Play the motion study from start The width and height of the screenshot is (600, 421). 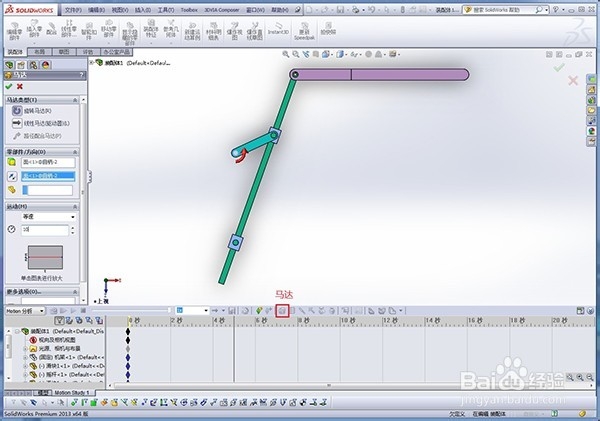click(64, 311)
